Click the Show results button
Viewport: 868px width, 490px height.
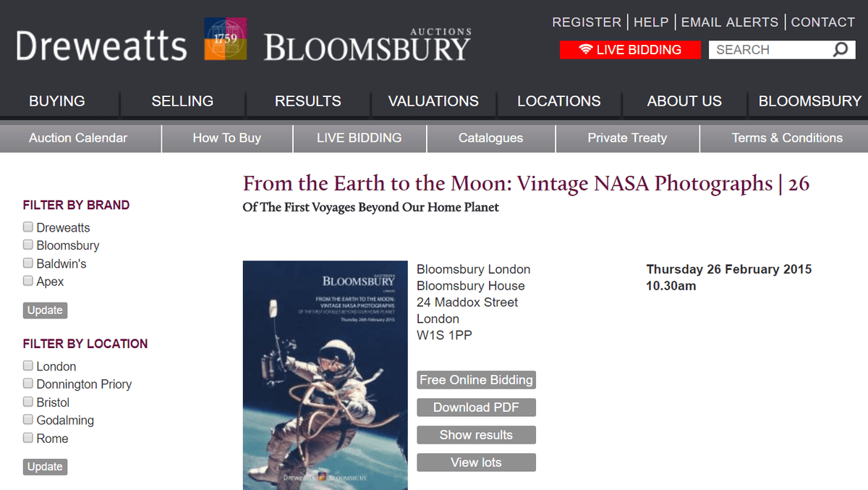pos(476,435)
